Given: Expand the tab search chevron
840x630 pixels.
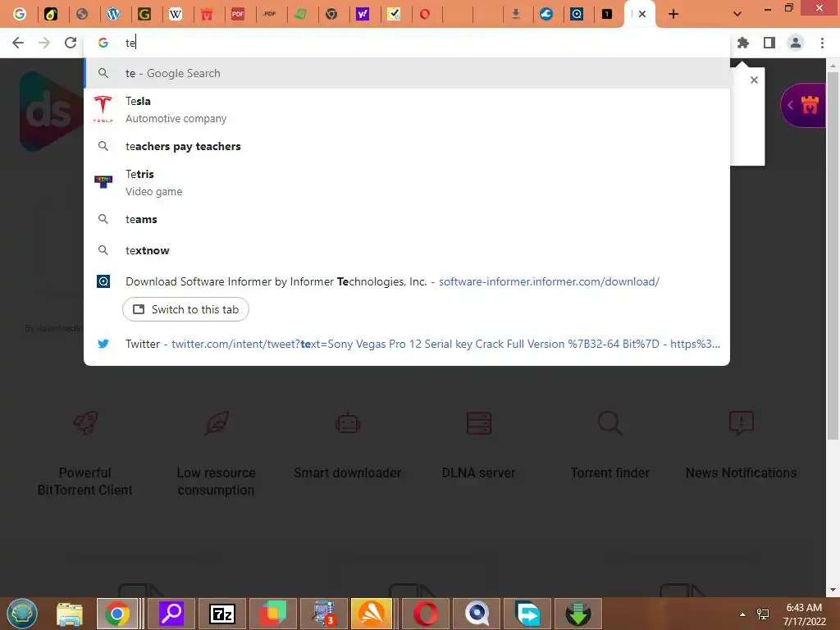Looking at the screenshot, I should tap(737, 15).
